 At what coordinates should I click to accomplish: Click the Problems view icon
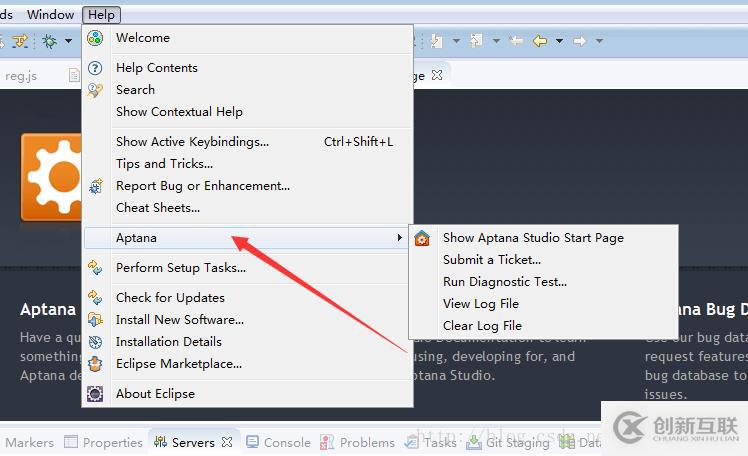pyautogui.click(x=327, y=442)
